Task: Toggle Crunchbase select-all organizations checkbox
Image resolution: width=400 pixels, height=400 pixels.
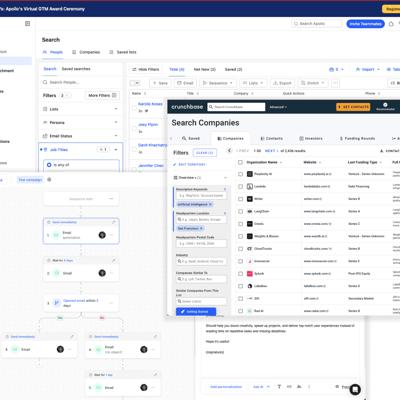Action: click(x=240, y=162)
